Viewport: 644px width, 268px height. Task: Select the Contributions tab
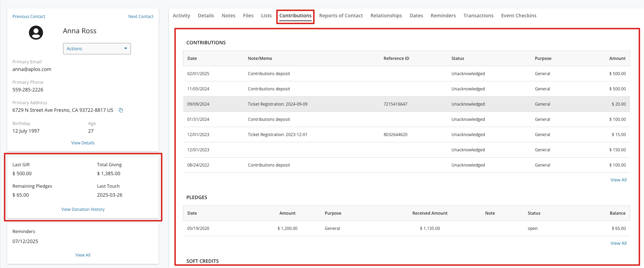coord(295,16)
